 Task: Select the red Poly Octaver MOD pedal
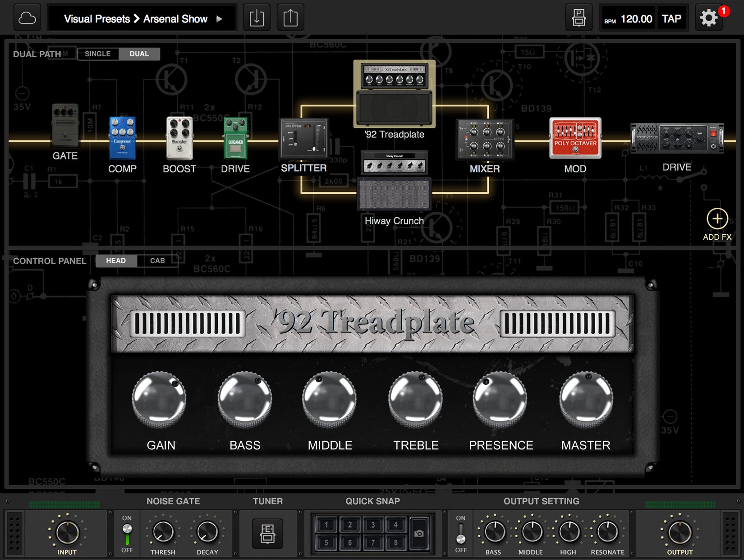575,137
